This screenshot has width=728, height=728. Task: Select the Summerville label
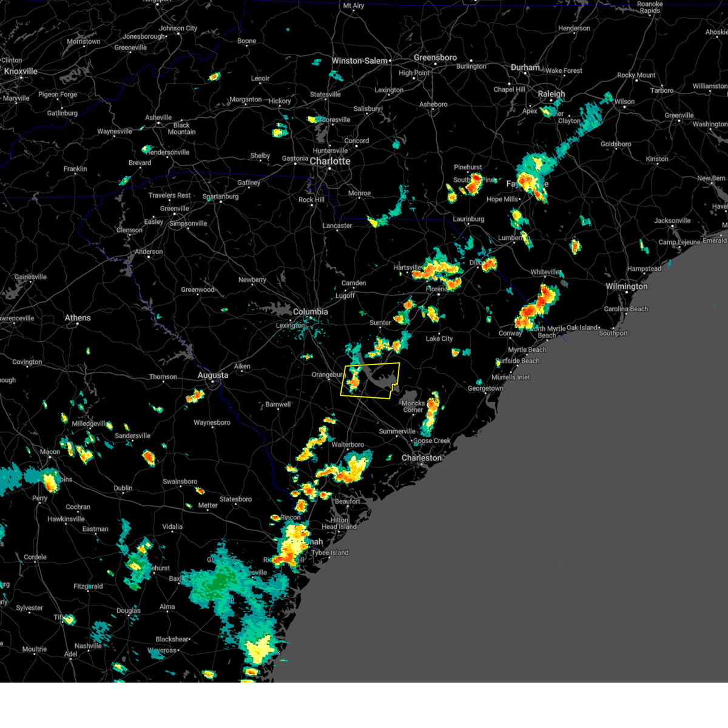click(x=397, y=431)
